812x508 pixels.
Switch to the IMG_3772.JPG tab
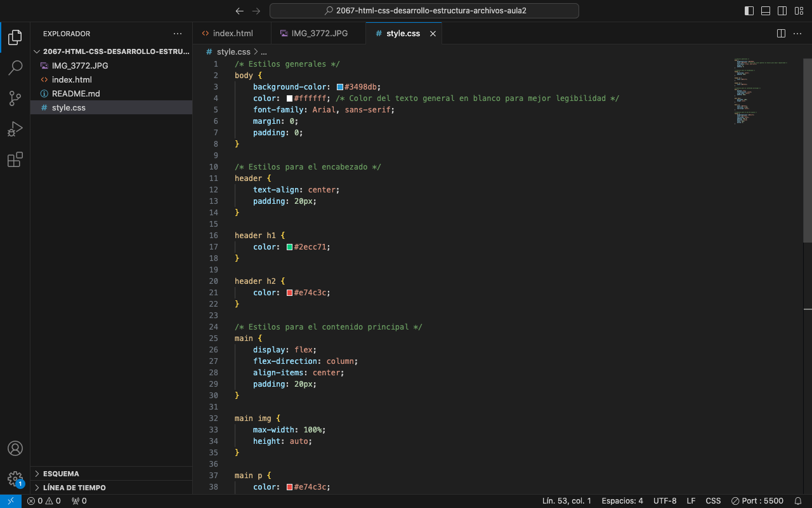click(x=318, y=34)
